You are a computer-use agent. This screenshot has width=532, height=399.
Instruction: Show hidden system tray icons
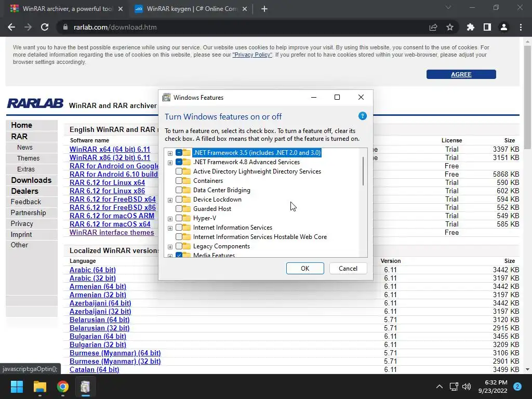440,387
